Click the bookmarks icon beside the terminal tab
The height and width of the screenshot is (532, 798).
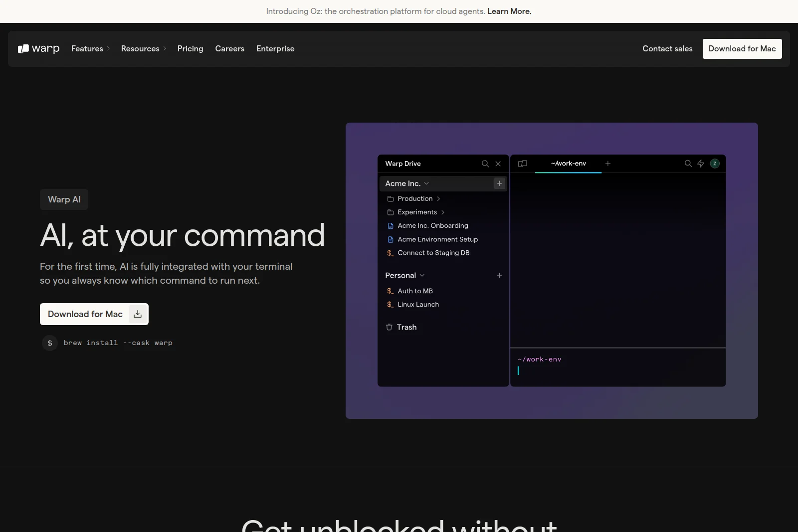point(522,164)
